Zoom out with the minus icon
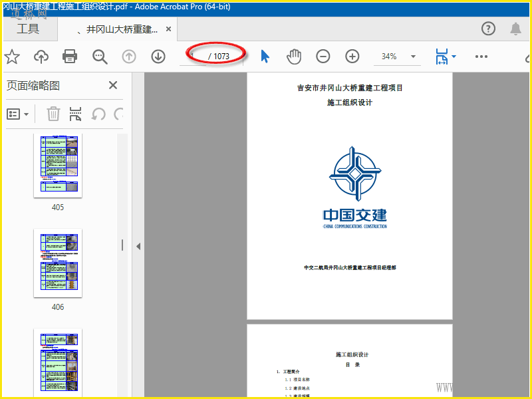This screenshot has width=532, height=399. [x=323, y=57]
